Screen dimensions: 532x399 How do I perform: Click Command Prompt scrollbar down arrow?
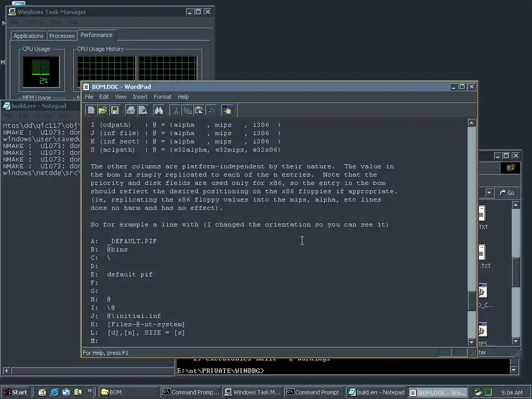point(514,369)
